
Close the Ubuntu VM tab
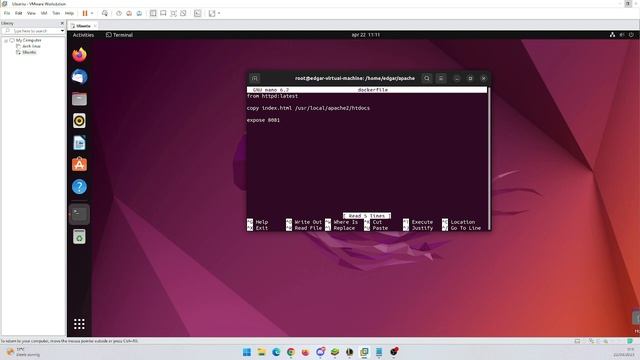click(95, 26)
